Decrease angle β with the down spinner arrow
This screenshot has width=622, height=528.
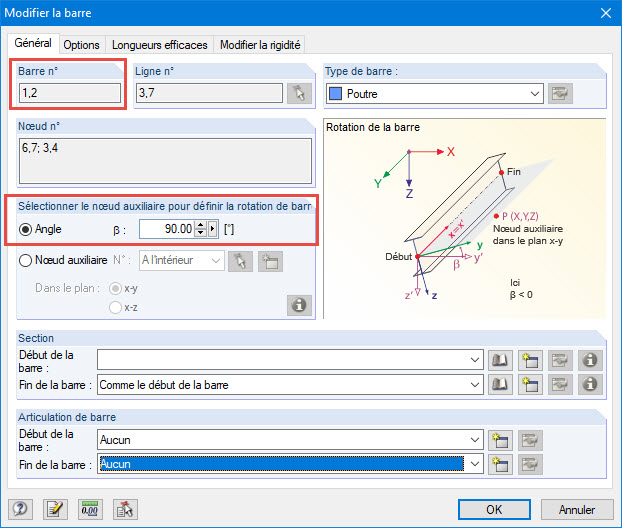(x=201, y=233)
